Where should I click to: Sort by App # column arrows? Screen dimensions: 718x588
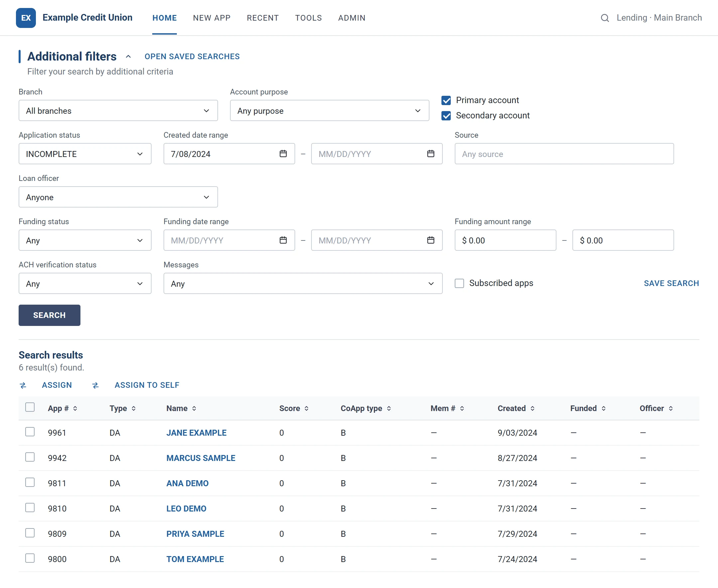(75, 408)
